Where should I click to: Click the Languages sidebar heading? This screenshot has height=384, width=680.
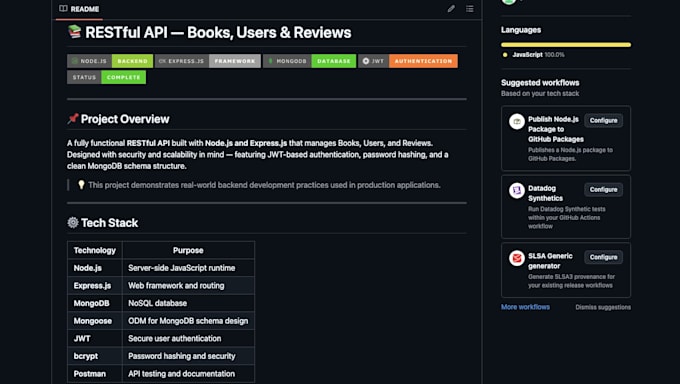(x=521, y=30)
